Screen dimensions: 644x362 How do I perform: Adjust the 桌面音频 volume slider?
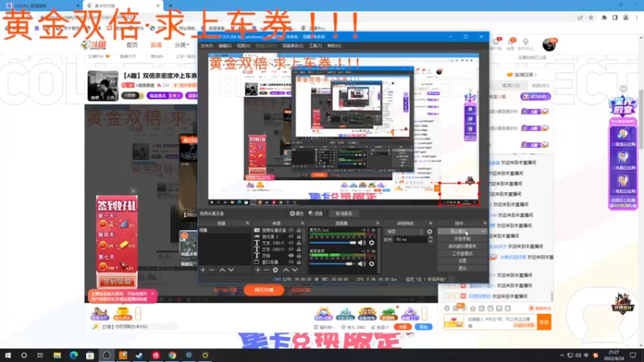click(x=332, y=264)
